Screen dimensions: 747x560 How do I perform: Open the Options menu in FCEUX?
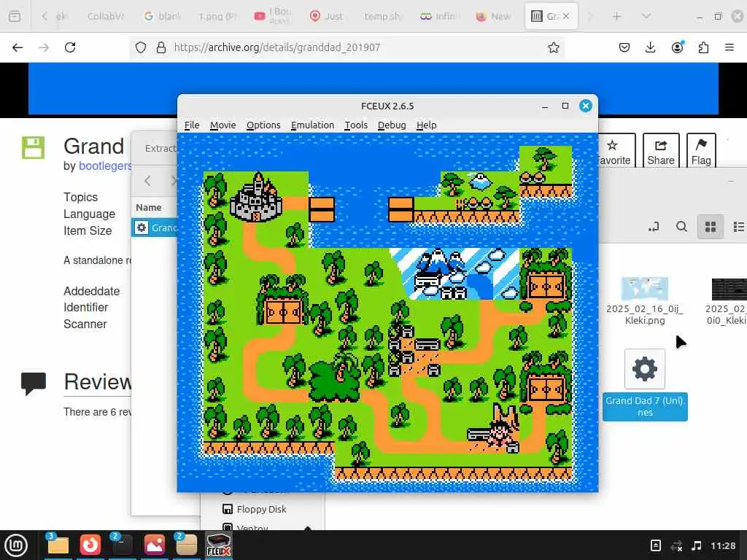click(263, 125)
